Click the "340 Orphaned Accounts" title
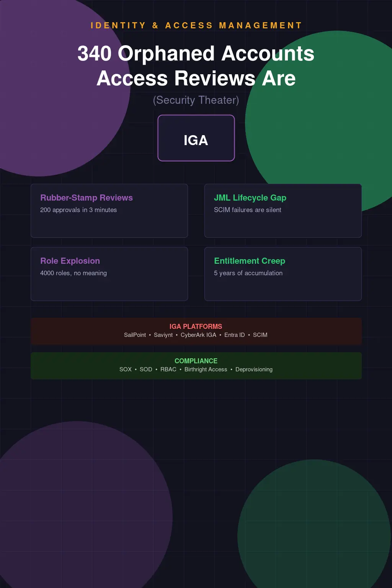This screenshot has width=392, height=588. (x=196, y=53)
